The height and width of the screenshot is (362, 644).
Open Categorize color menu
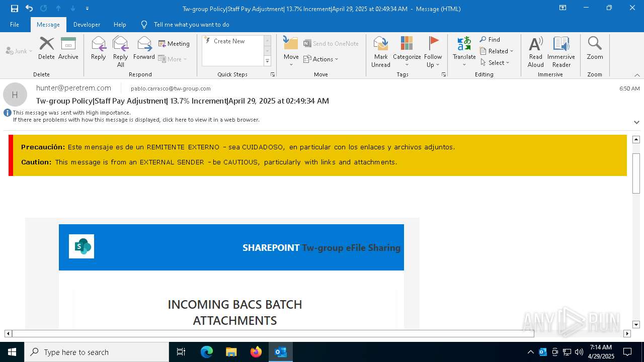(407, 51)
